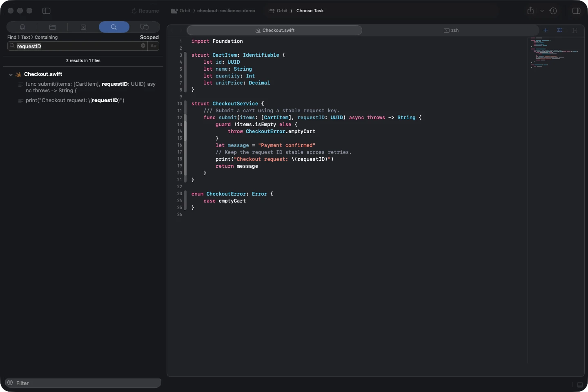Screen dimensions: 588x392
Task: Open the chevron menu beside Share
Action: point(542,11)
